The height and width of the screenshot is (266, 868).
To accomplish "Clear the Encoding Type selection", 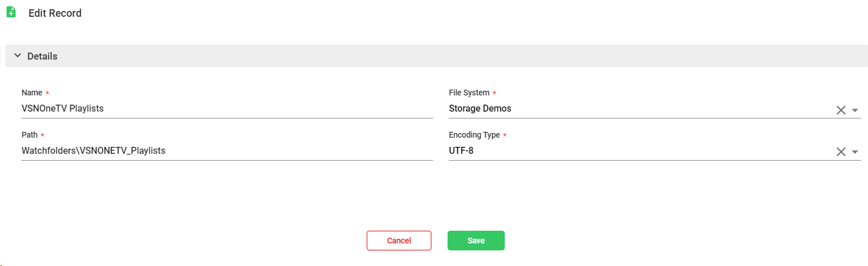I will click(x=841, y=152).
